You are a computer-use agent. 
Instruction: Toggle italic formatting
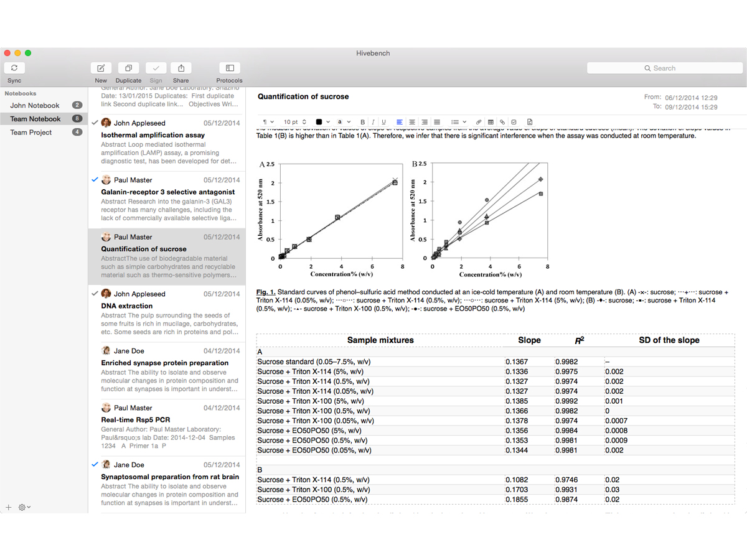point(372,122)
